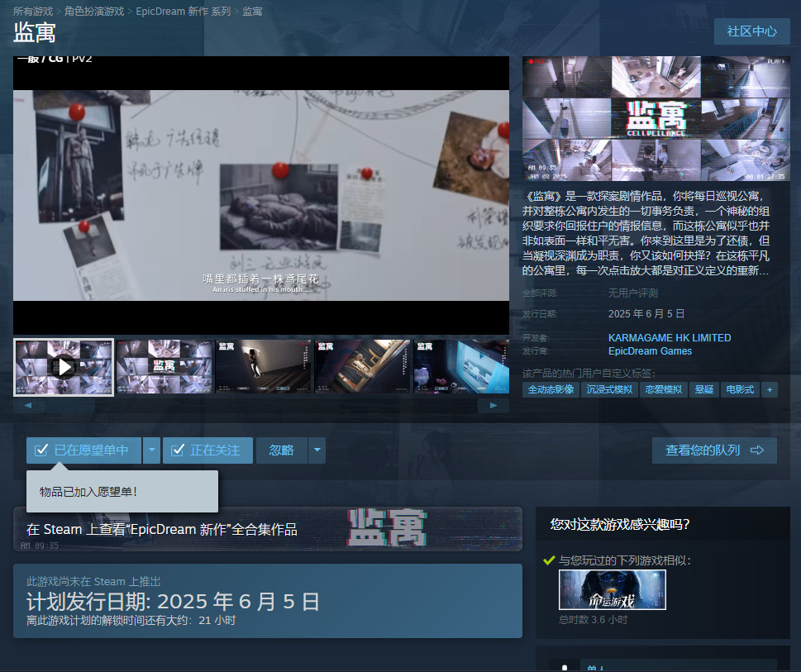This screenshot has height=672, width=801.
Task: Open EpicDream 新作 系列 breadcrumb link
Action: (x=184, y=12)
